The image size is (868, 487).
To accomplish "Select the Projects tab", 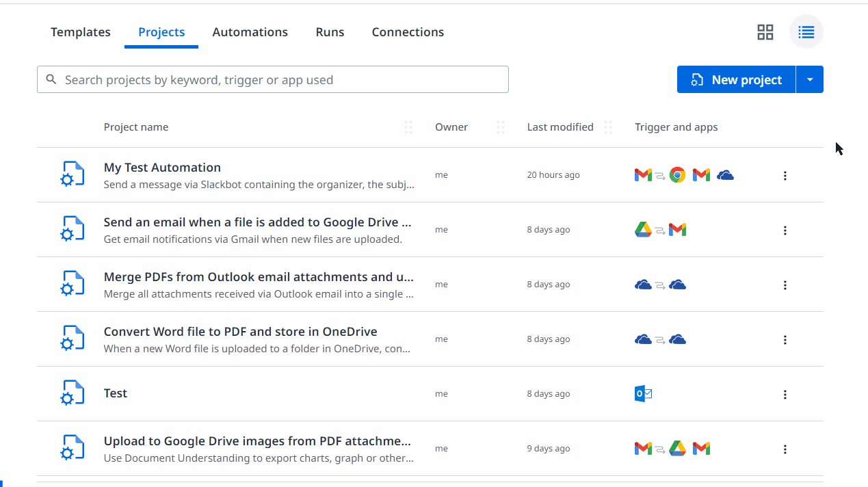I will coord(161,32).
